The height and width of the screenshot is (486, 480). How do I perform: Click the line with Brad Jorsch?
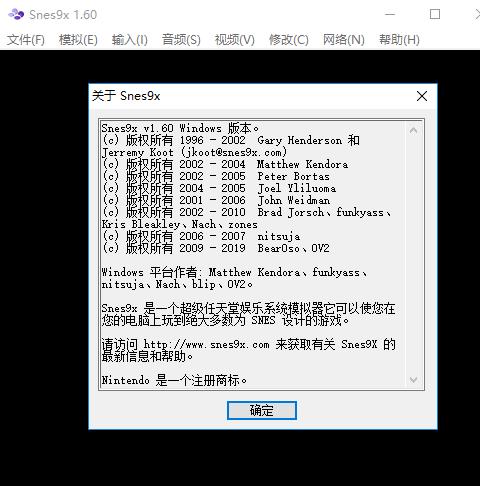(x=246, y=212)
